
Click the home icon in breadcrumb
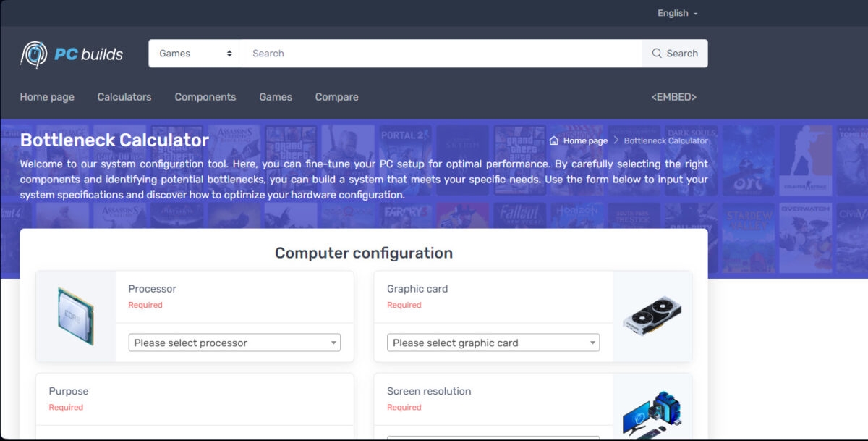[x=554, y=140]
